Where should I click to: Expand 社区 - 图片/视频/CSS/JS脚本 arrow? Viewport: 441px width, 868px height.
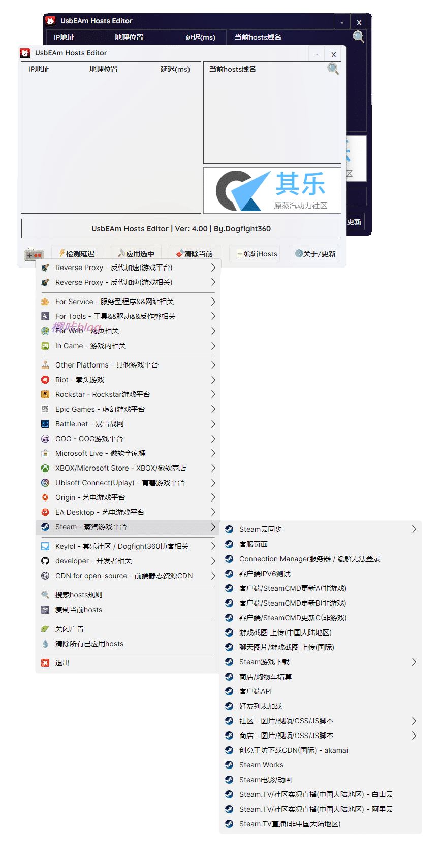point(414,721)
